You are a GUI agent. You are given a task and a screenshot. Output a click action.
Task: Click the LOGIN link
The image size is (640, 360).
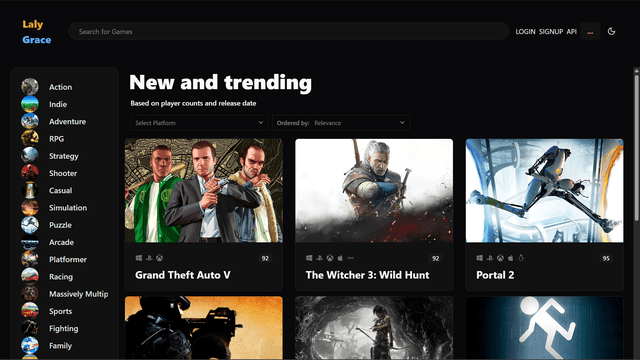525,31
